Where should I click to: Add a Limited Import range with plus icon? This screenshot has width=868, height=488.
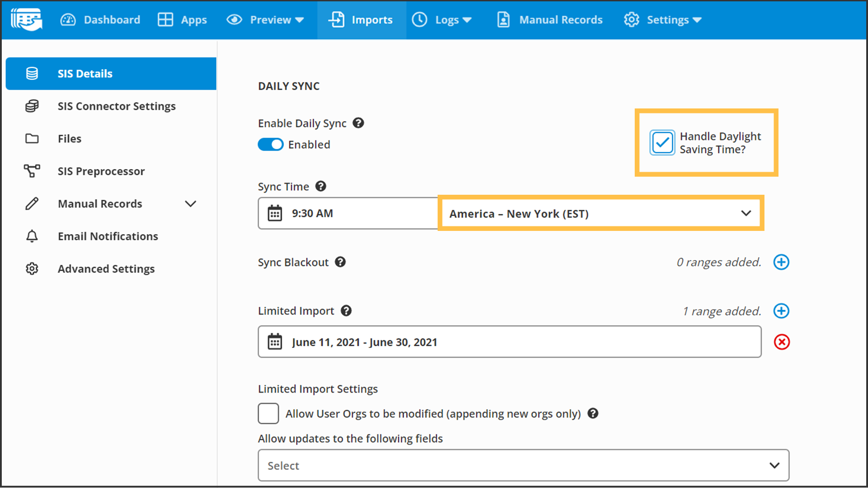coord(781,311)
